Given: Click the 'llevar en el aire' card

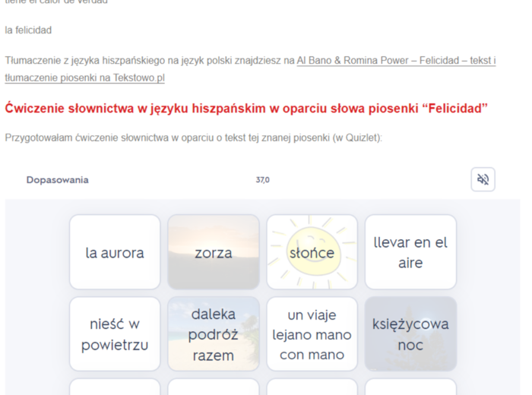Looking at the screenshot, I should (410, 252).
